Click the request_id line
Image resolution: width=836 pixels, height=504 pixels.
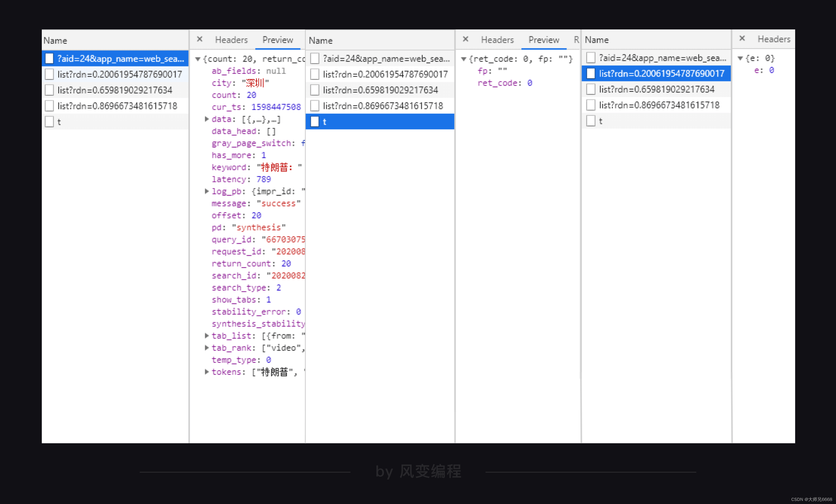[x=258, y=252]
